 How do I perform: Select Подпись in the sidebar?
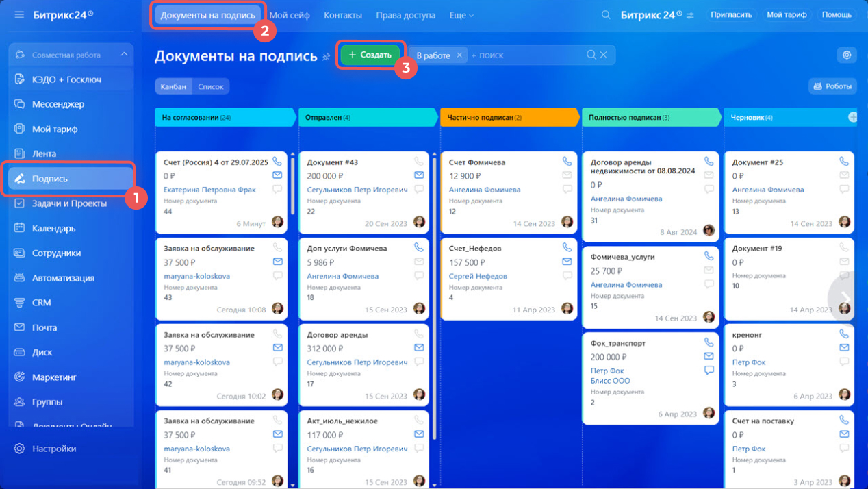pyautogui.click(x=71, y=179)
